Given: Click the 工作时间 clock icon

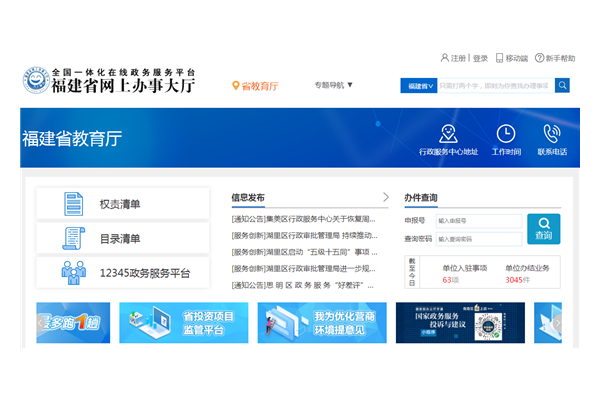Looking at the screenshot, I should click(x=506, y=134).
